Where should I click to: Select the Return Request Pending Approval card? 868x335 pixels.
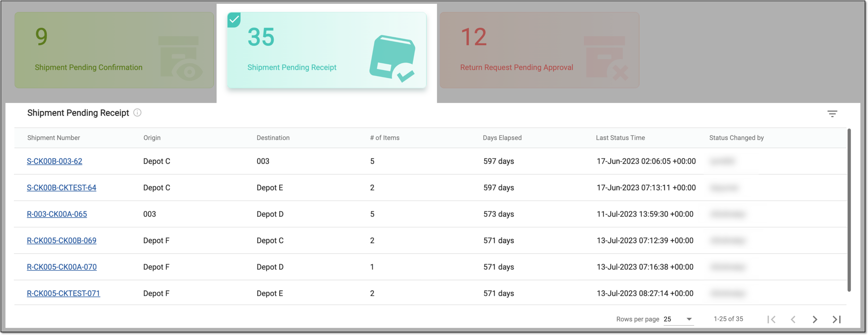tap(539, 50)
